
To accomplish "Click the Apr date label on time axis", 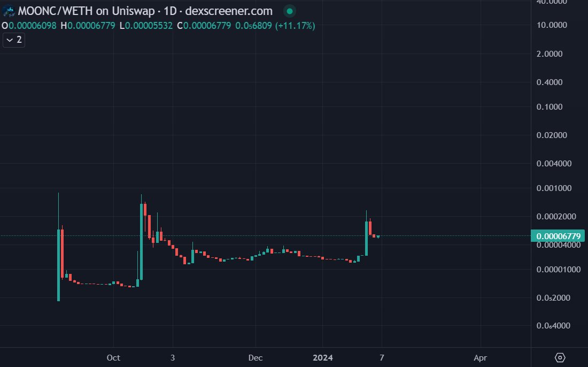I will click(x=481, y=357).
